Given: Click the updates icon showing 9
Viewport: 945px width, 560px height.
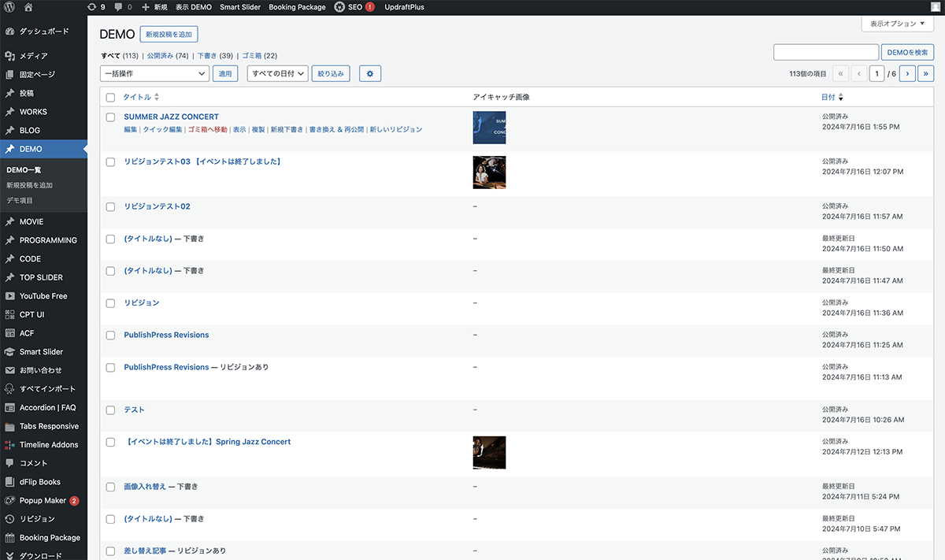Looking at the screenshot, I should point(96,7).
